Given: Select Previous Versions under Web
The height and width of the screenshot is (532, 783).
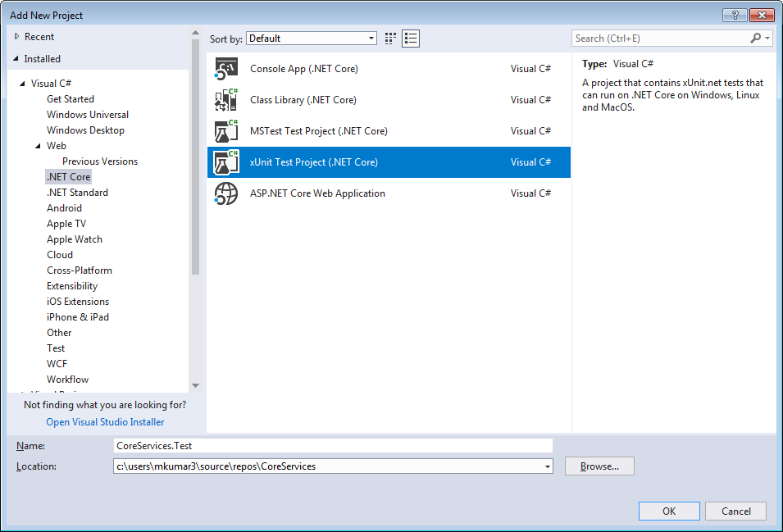Looking at the screenshot, I should 100,161.
